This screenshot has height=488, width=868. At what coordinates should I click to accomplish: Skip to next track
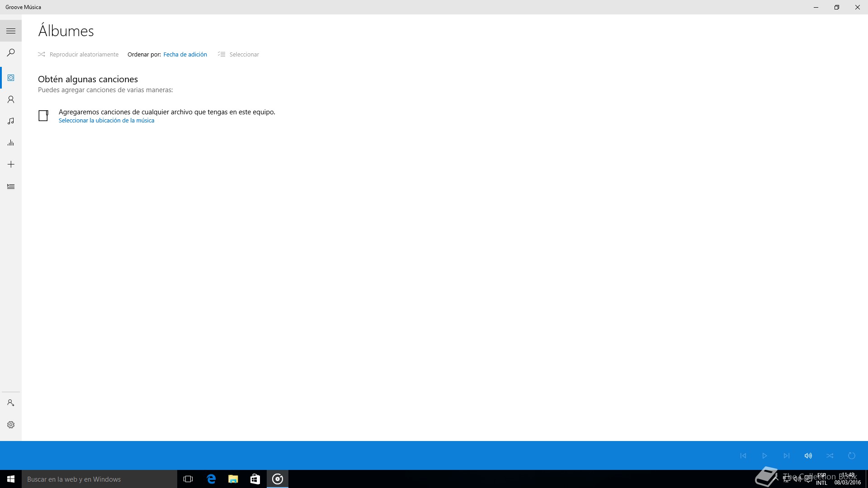(787, 455)
